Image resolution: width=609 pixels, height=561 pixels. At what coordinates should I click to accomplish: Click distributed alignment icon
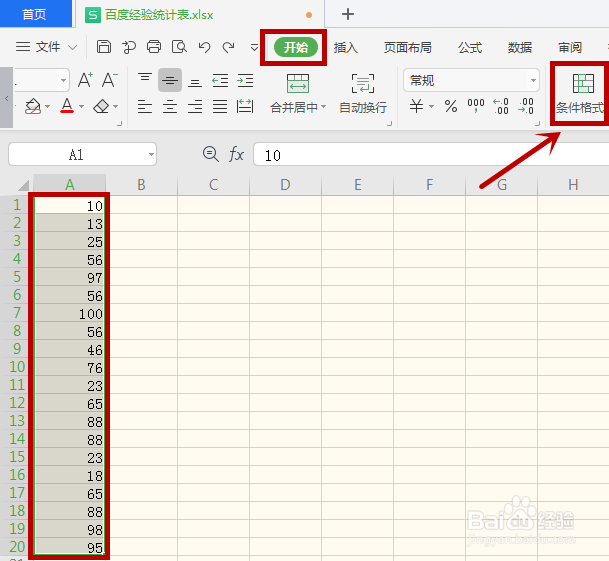coord(245,106)
